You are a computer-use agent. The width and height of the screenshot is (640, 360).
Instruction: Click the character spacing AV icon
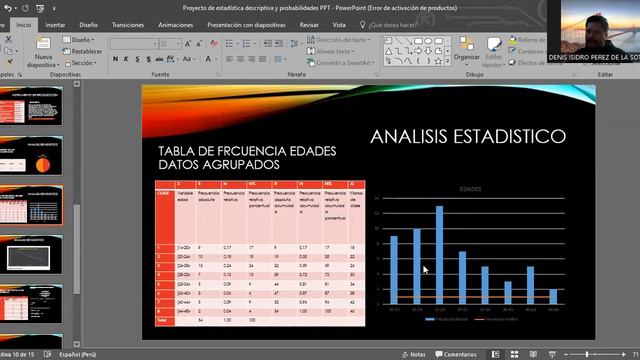170,59
